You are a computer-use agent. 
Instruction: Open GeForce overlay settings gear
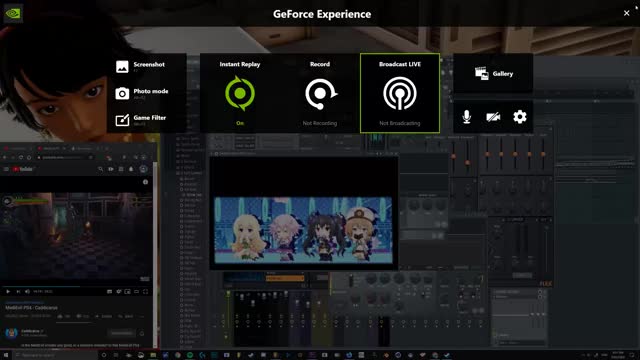[x=520, y=117]
